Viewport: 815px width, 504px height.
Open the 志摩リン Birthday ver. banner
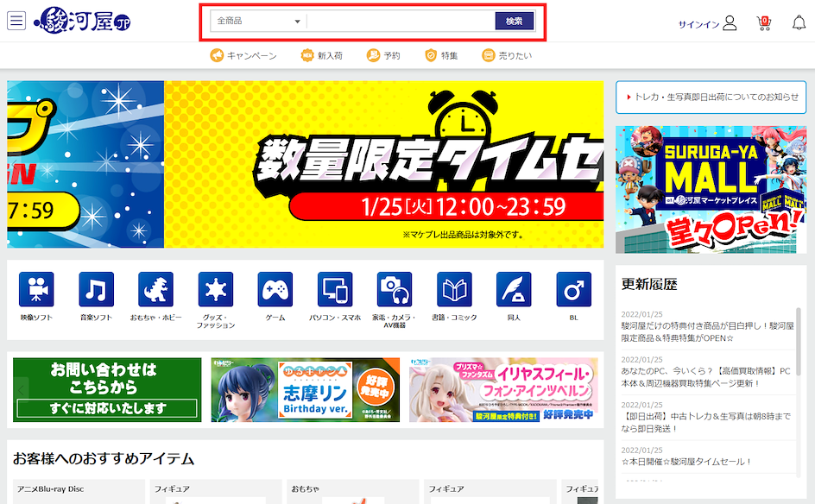pos(306,390)
